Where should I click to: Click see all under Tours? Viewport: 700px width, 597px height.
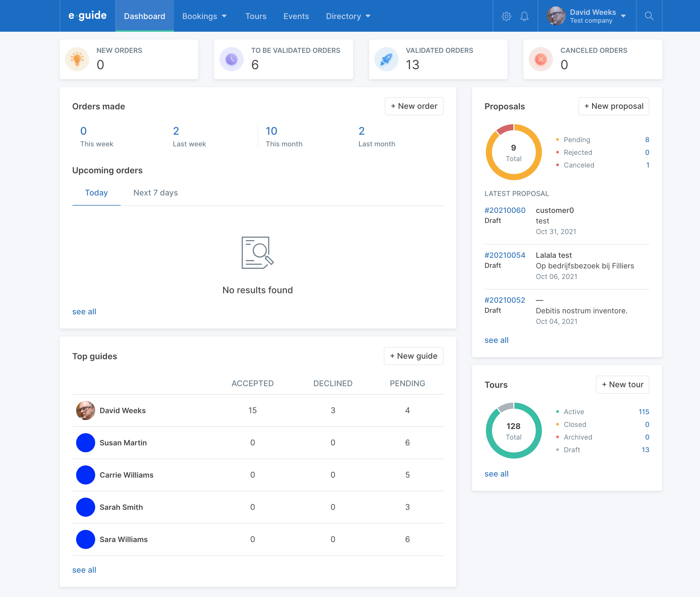click(496, 474)
